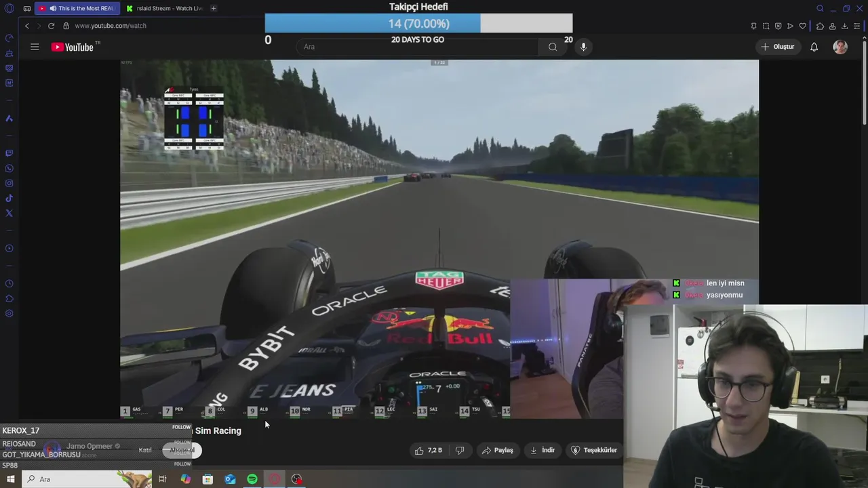868x488 pixels.
Task: Click the Opera GX taskbar icon
Action: [x=275, y=479]
